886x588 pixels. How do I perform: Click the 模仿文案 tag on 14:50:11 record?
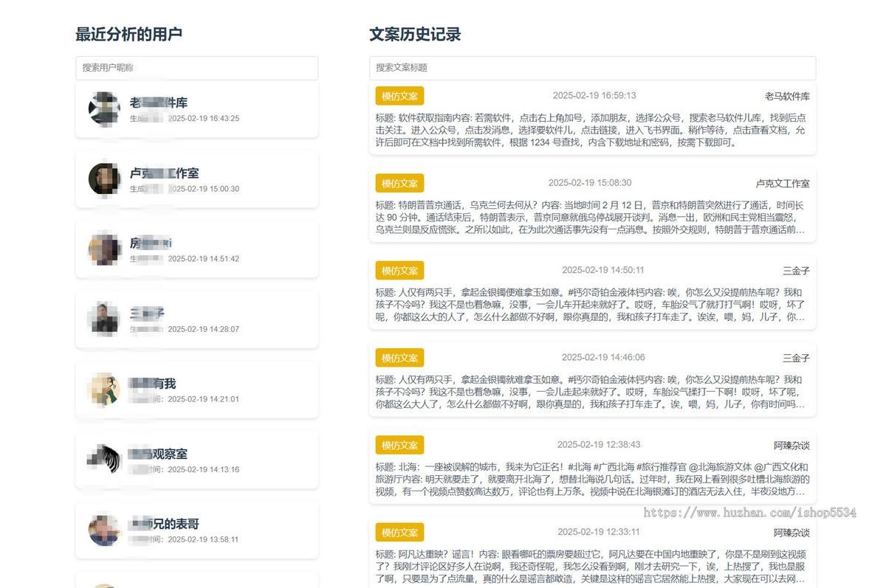(399, 271)
